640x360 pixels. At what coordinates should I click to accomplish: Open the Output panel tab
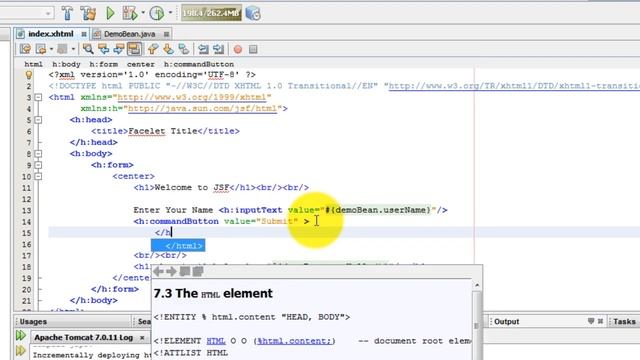(x=507, y=322)
